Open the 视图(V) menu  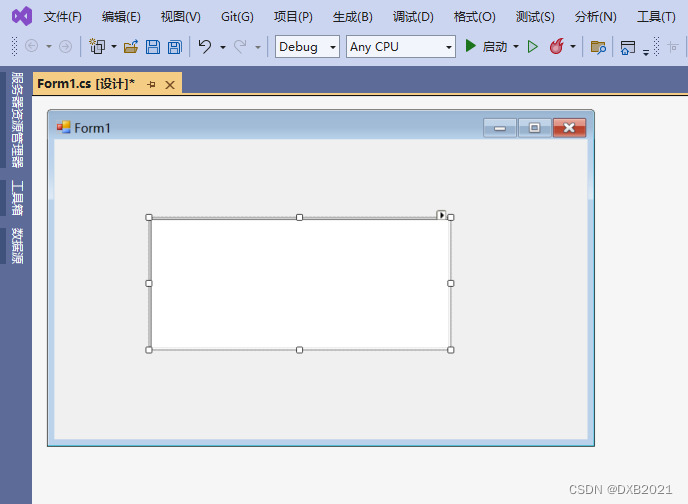point(181,17)
